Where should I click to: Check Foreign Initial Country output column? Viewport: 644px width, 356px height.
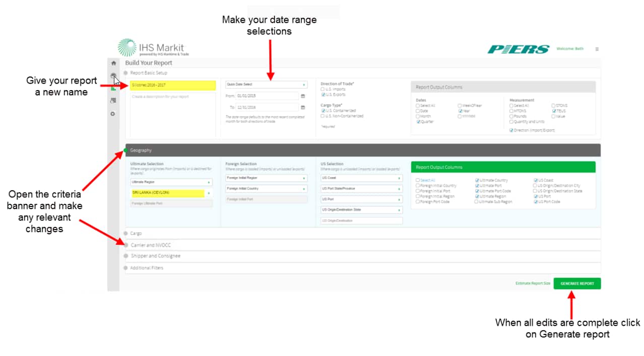(418, 186)
